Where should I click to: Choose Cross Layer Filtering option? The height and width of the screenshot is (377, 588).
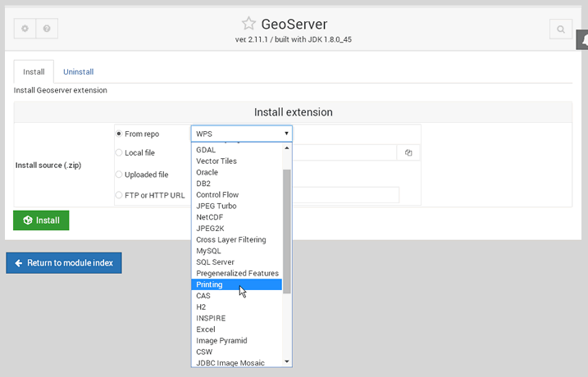pos(237,240)
